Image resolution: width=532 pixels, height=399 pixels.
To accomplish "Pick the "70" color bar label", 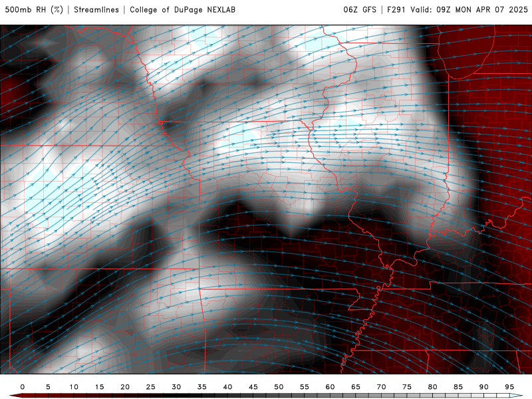I will click(x=381, y=387).
